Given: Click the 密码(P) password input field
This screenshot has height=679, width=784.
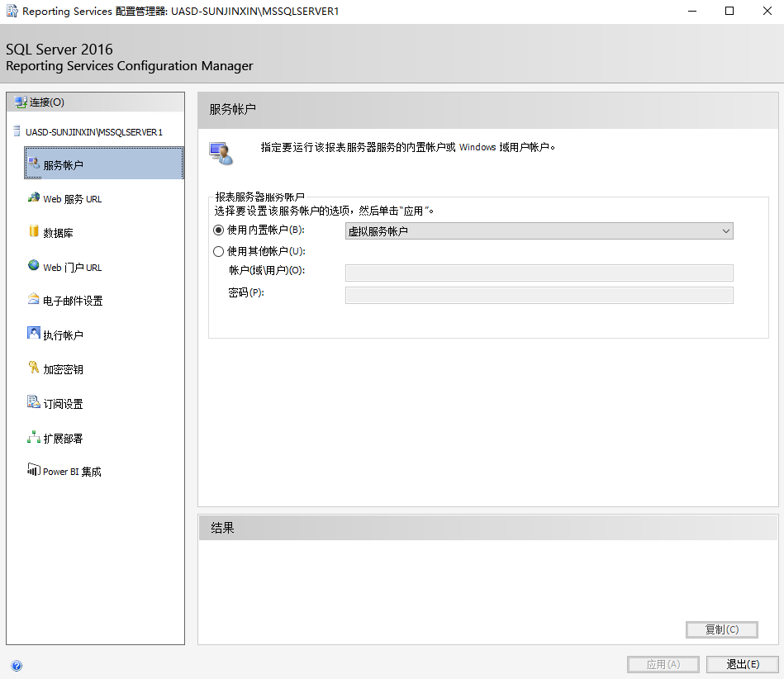Looking at the screenshot, I should (x=538, y=294).
